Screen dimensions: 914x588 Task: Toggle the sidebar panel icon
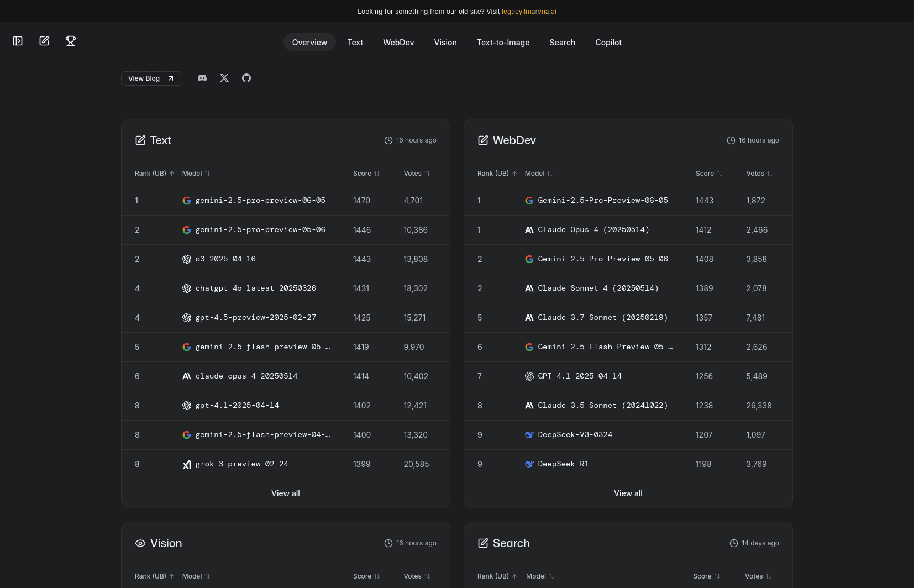(x=18, y=41)
